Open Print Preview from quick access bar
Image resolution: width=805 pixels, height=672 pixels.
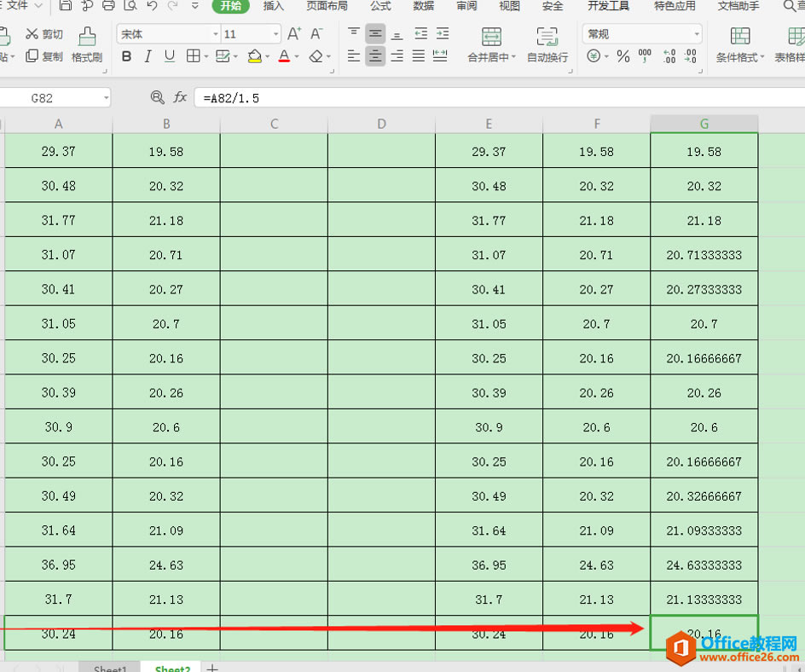coord(130,5)
